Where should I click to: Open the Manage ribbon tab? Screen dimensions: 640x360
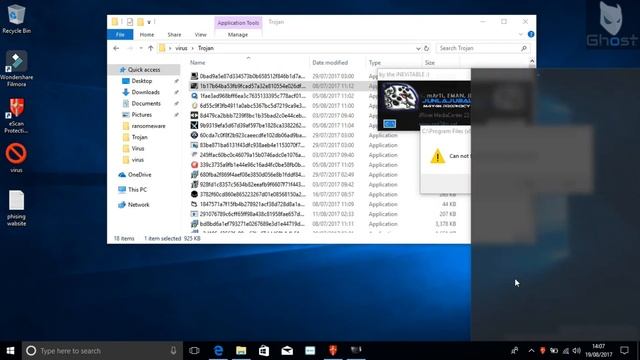pos(238,35)
